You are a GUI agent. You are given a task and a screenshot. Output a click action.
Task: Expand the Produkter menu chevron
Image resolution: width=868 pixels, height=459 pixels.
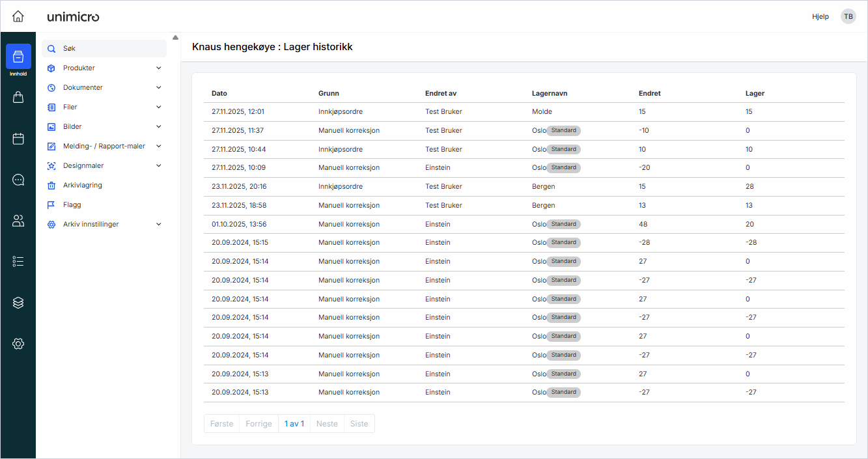click(x=159, y=68)
